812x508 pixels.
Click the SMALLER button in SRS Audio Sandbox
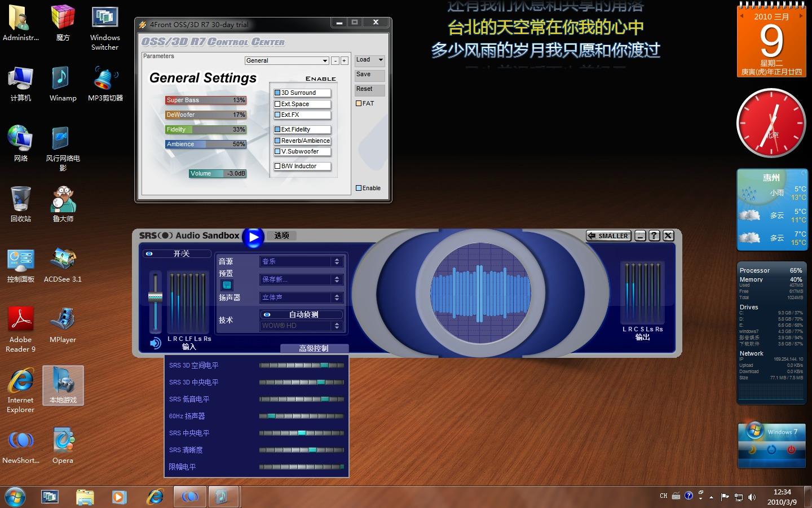pyautogui.click(x=608, y=236)
